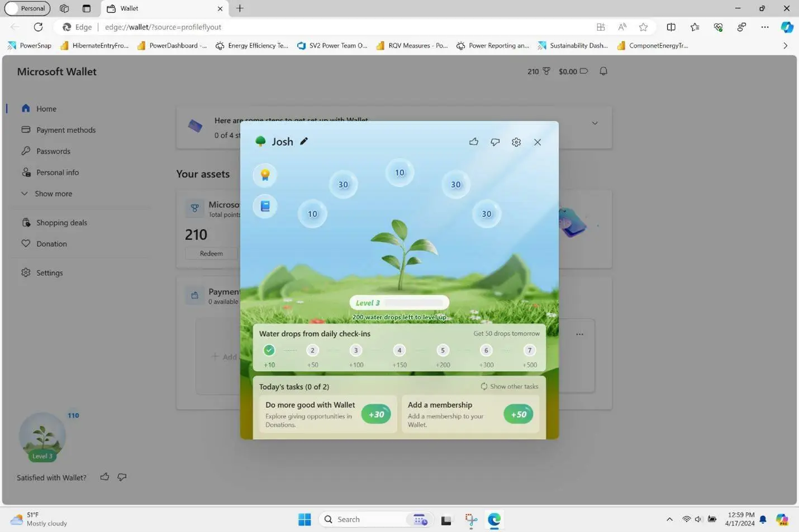Select day 4 check-in circle
This screenshot has height=532, width=799.
click(x=399, y=350)
